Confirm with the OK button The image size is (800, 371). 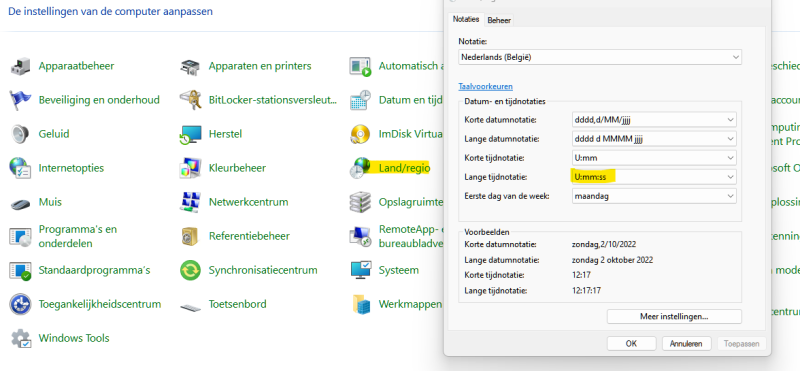click(x=631, y=343)
